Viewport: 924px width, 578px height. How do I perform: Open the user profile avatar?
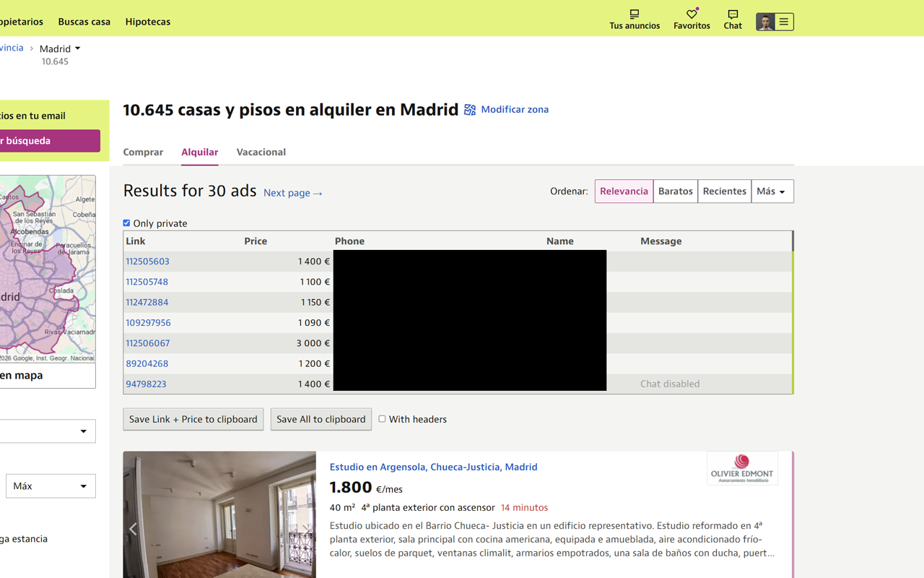click(x=765, y=22)
